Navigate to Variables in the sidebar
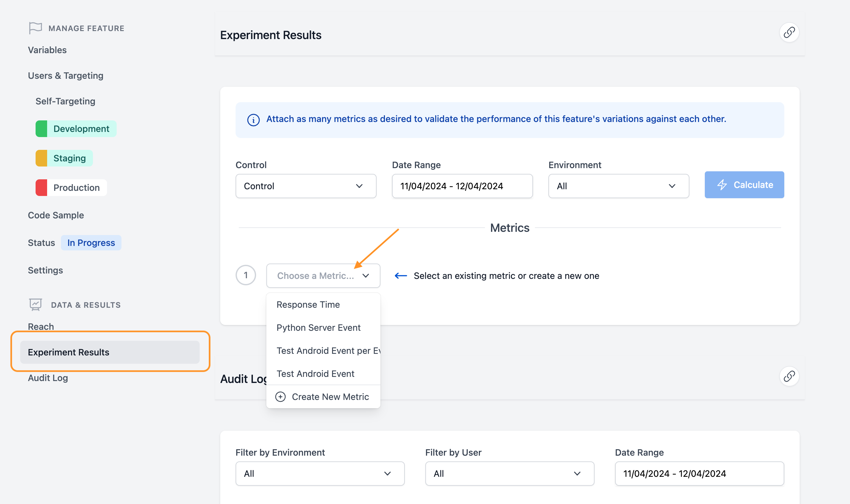Screen dimensions: 850x504 pos(47,50)
